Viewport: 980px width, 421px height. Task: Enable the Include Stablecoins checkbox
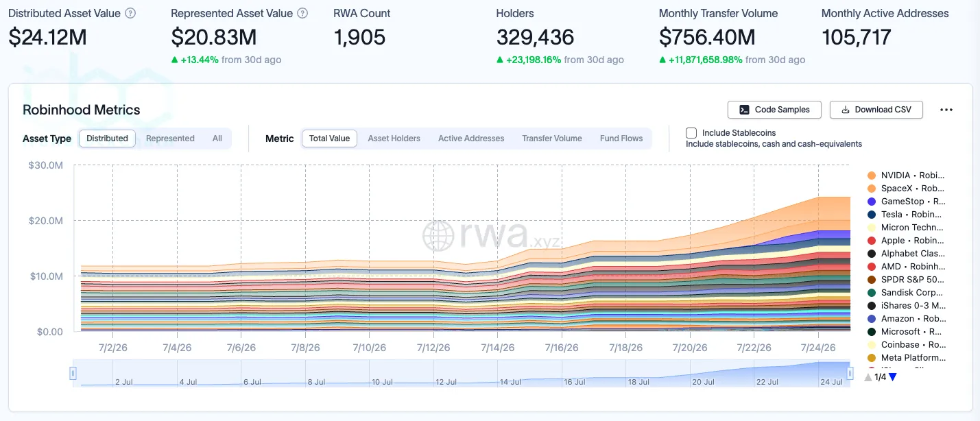(691, 133)
